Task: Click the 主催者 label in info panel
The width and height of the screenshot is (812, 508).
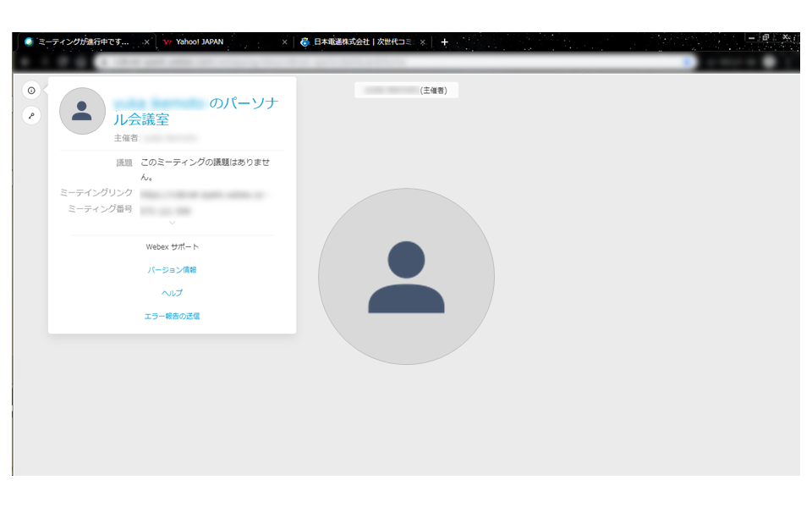Action: point(126,138)
